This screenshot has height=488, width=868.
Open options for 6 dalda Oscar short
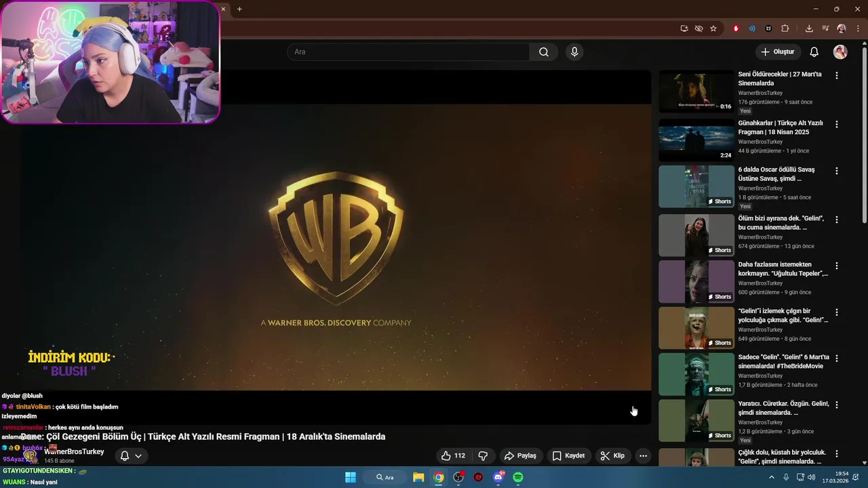tap(837, 171)
